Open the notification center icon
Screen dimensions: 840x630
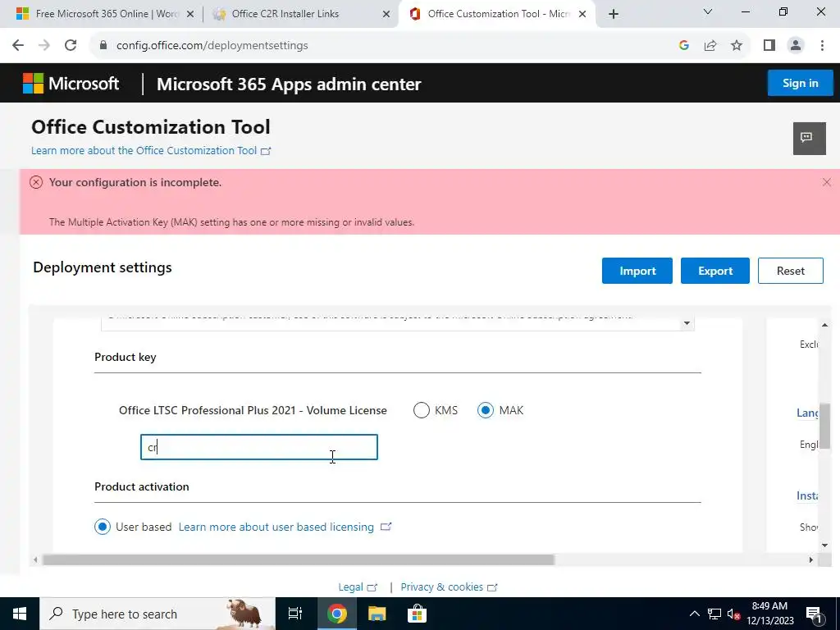point(814,614)
